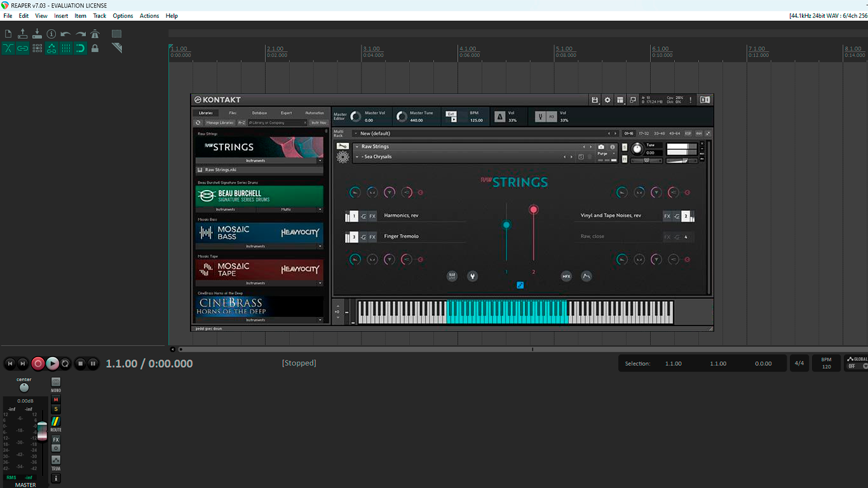This screenshot has height=488, width=868.
Task: Click Stop button in transport
Action: coord(80,363)
